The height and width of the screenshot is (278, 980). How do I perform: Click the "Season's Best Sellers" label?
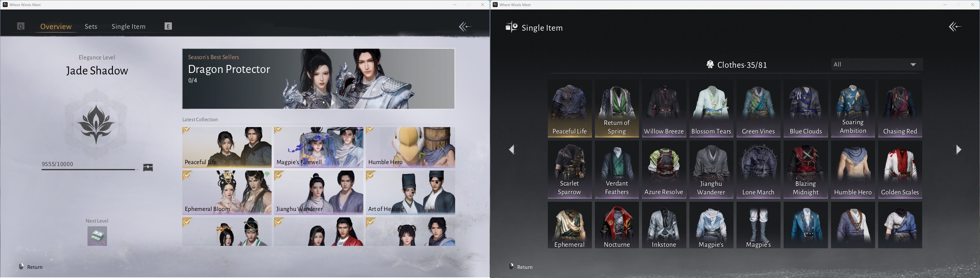213,57
